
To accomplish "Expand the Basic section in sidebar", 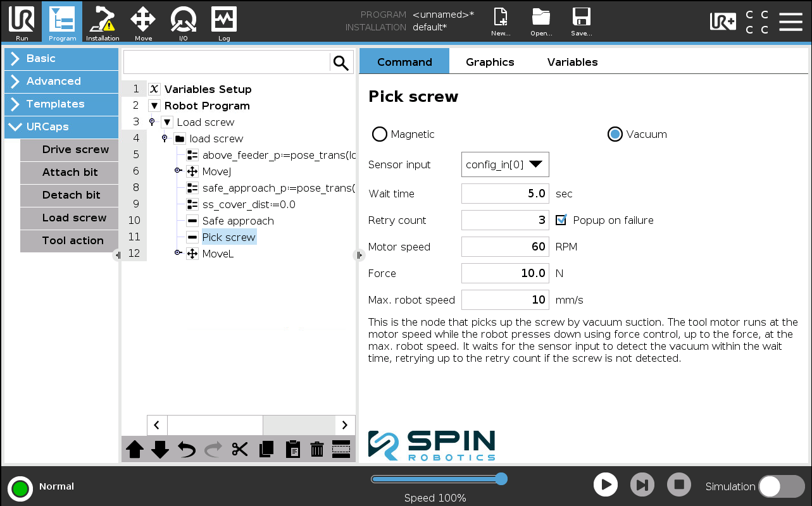I will click(61, 58).
